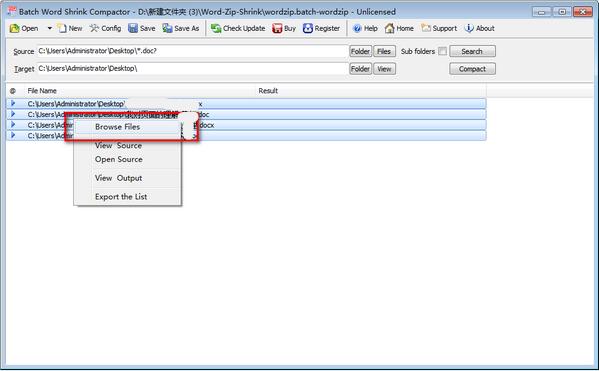Click the Save As toolbar icon
The height and width of the screenshot is (371, 599).
pos(167,28)
